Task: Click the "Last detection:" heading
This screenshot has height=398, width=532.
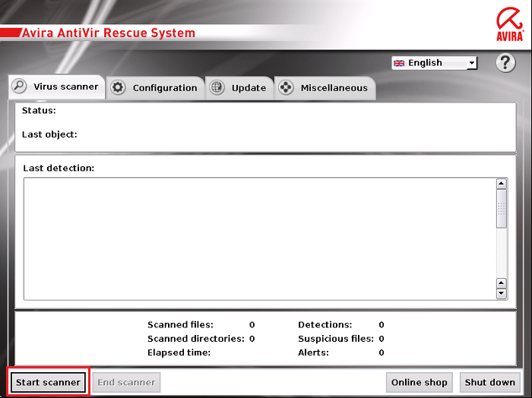Action: pyautogui.click(x=59, y=168)
